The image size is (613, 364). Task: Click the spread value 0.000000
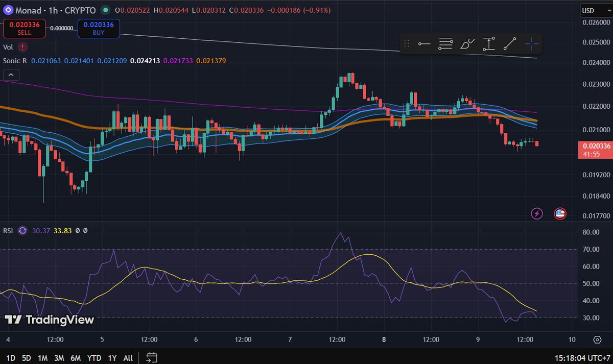click(61, 28)
